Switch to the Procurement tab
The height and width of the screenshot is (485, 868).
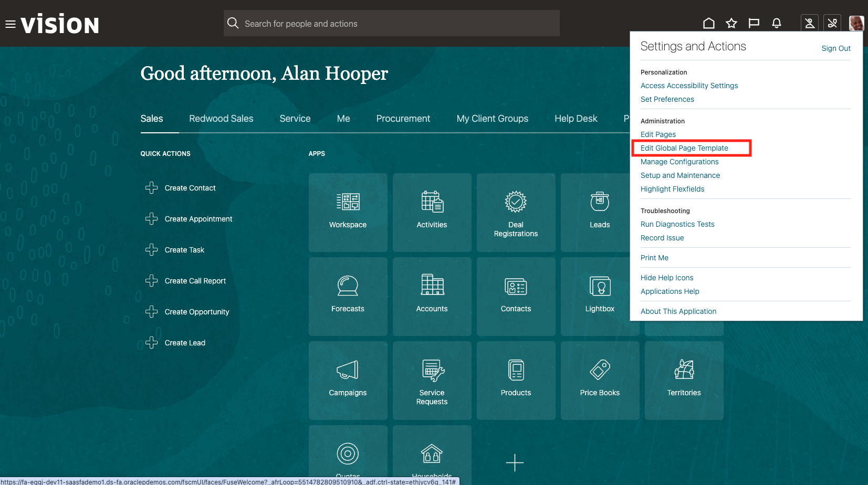(403, 119)
